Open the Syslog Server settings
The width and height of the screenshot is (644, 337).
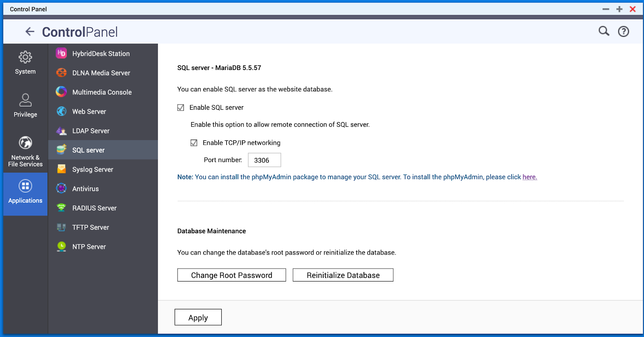coord(93,169)
